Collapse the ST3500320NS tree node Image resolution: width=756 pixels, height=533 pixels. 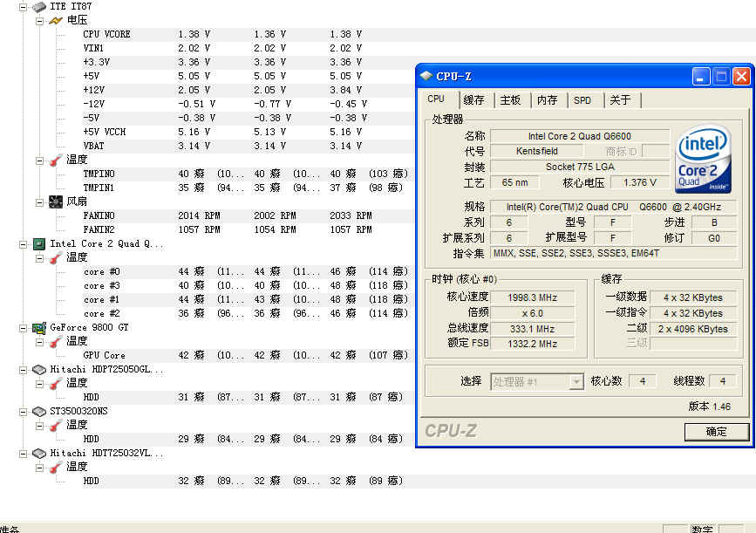coord(23,413)
